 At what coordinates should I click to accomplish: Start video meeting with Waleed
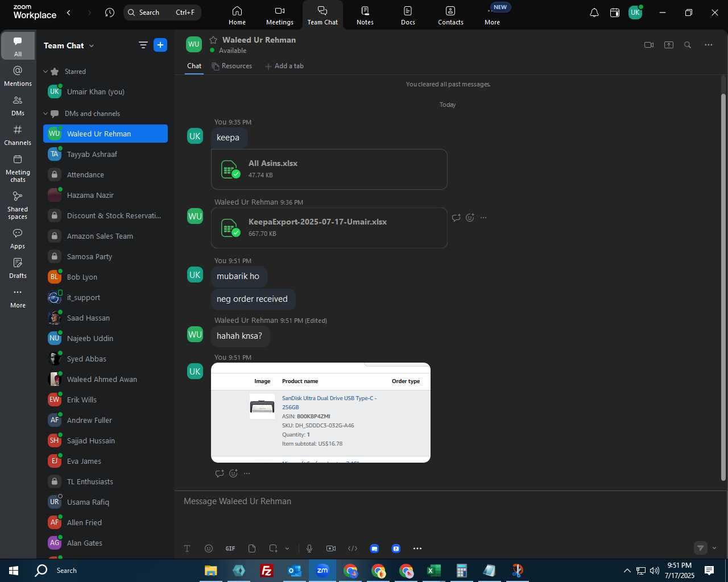tap(649, 45)
